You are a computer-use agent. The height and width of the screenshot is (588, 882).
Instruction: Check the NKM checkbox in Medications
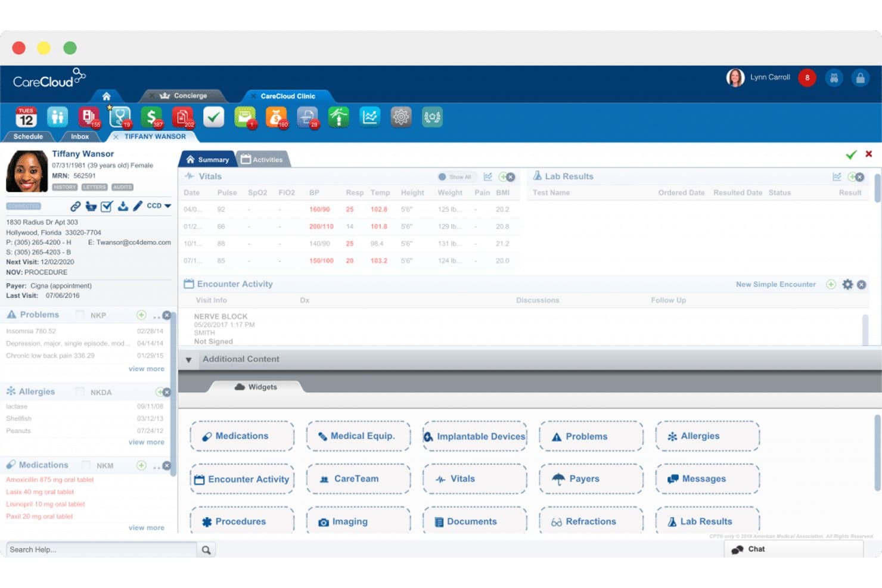click(86, 465)
